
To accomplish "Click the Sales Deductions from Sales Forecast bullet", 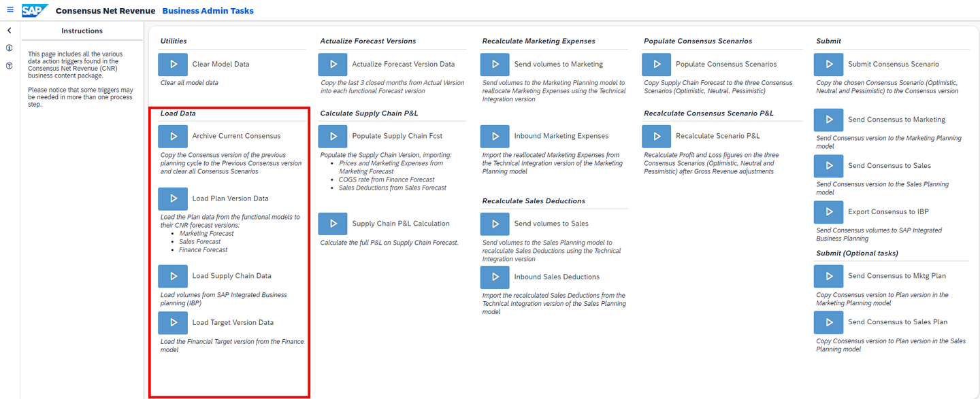I will (393, 188).
